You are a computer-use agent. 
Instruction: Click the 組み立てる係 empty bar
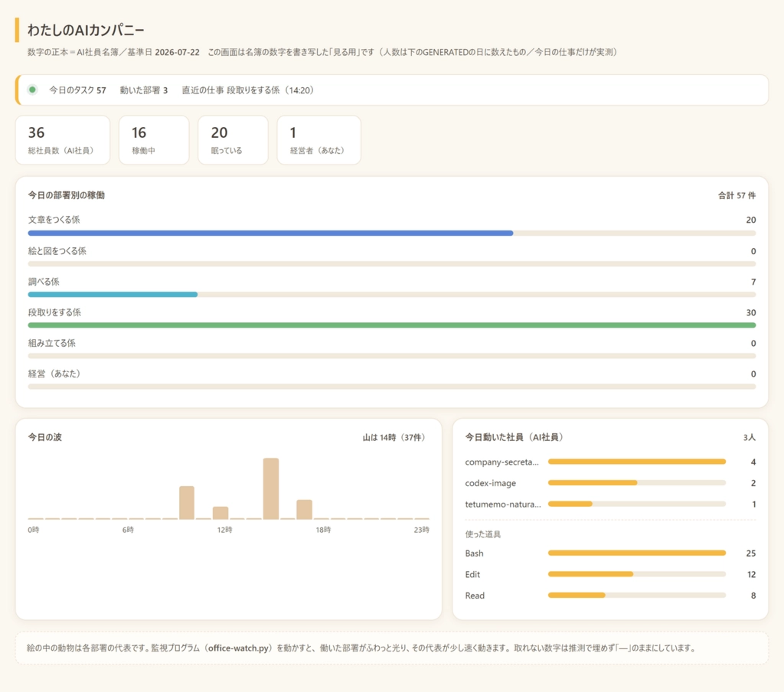392,356
